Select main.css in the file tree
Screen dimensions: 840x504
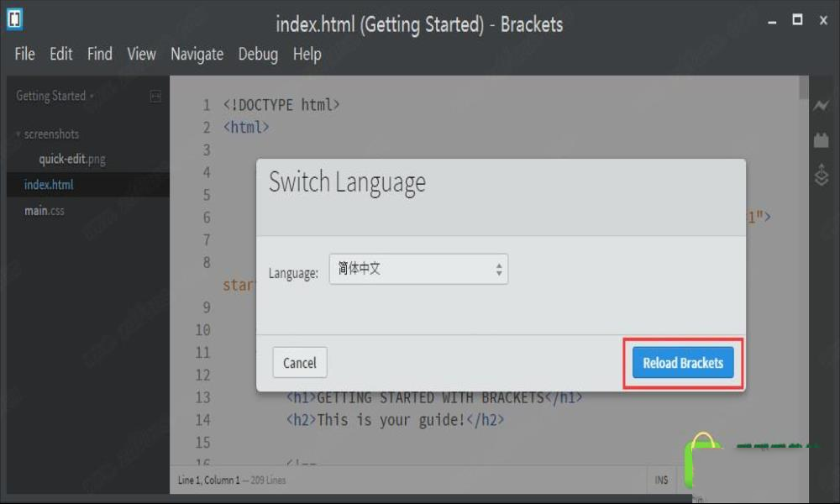(45, 211)
